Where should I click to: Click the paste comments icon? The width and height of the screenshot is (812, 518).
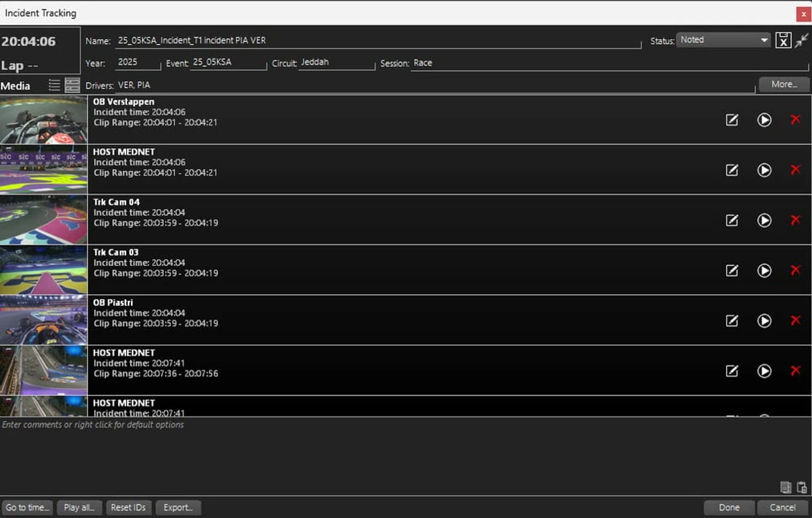[x=801, y=487]
